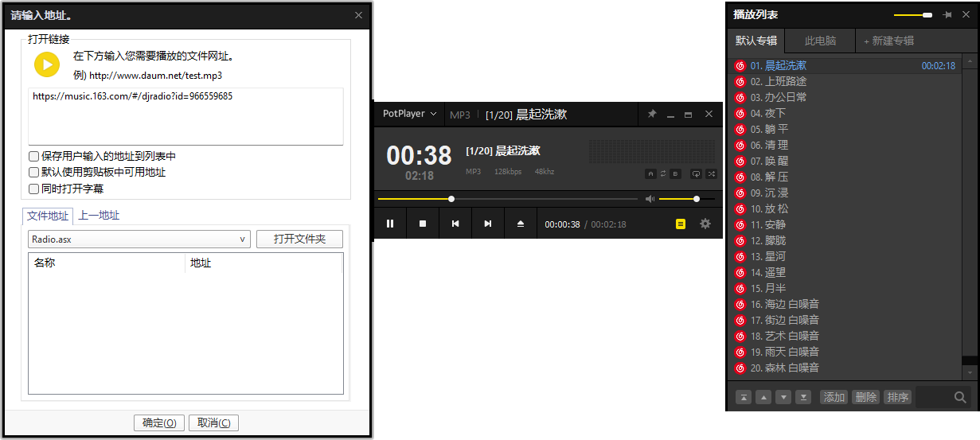This screenshot has width=980, height=440.
Task: Move selected playlist item to top
Action: [744, 397]
